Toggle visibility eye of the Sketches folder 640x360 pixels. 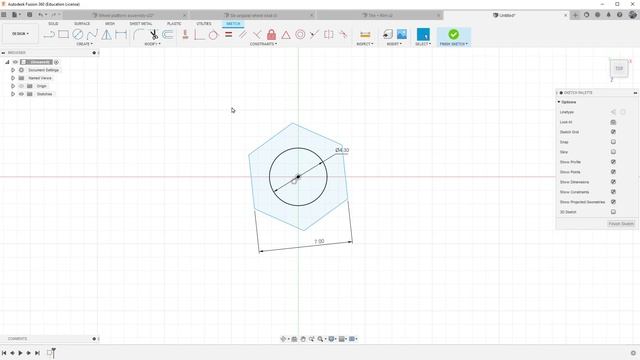(21, 94)
